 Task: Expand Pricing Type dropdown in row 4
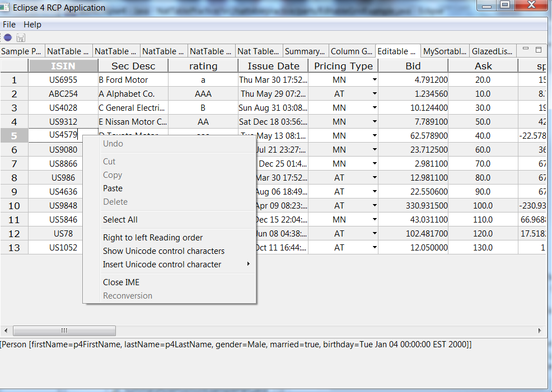(374, 122)
